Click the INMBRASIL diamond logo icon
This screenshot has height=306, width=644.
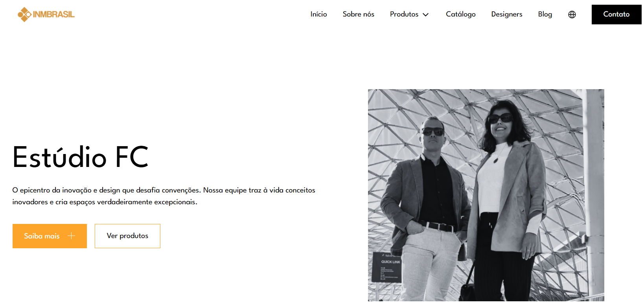pos(24,15)
